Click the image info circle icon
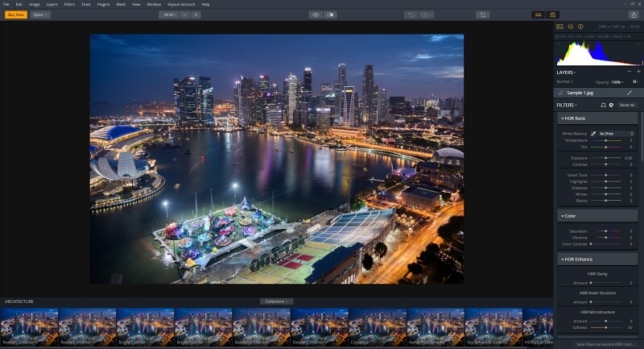644x349 pixels. [580, 27]
